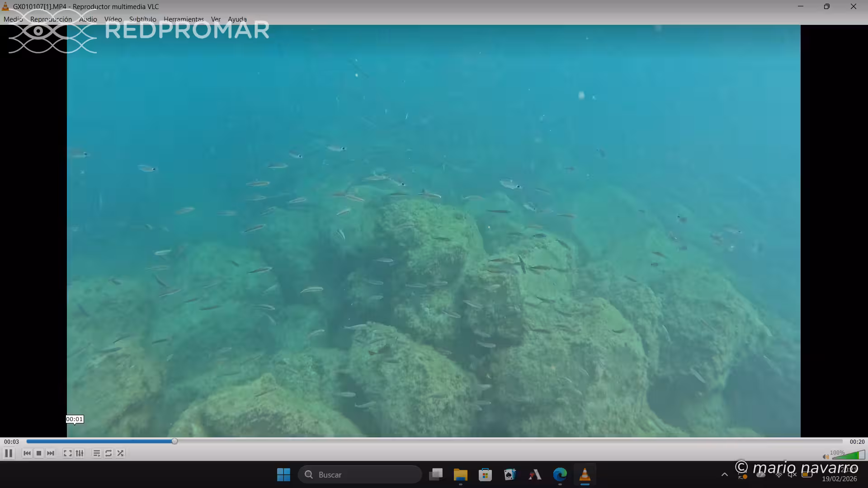The image size is (868, 488).
Task: Pause the video playback
Action: point(9,453)
